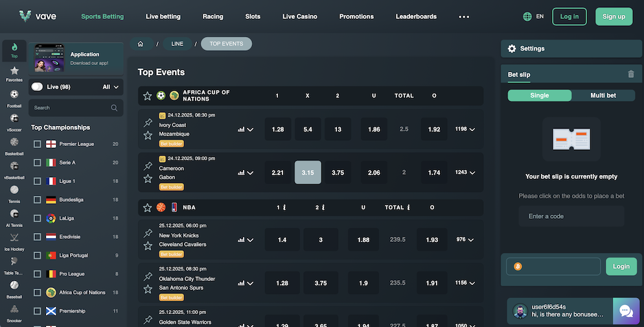Screen dimensions: 644x327
Task: Expand 1198 markets for Ivory Coast match
Action: 465,129
